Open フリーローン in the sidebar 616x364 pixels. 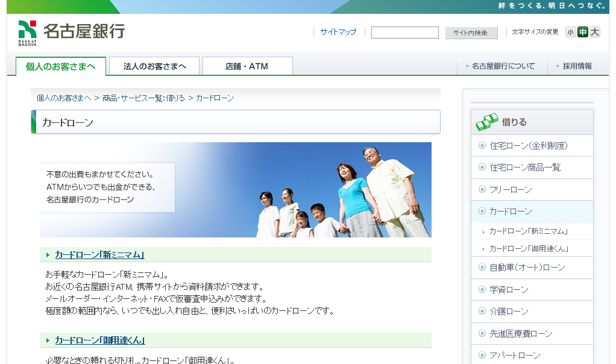click(511, 190)
